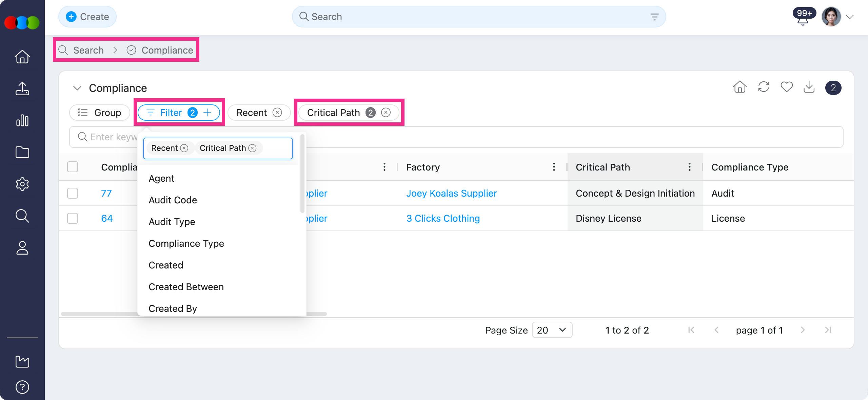Open advanced search filter in top search bar

(x=654, y=16)
